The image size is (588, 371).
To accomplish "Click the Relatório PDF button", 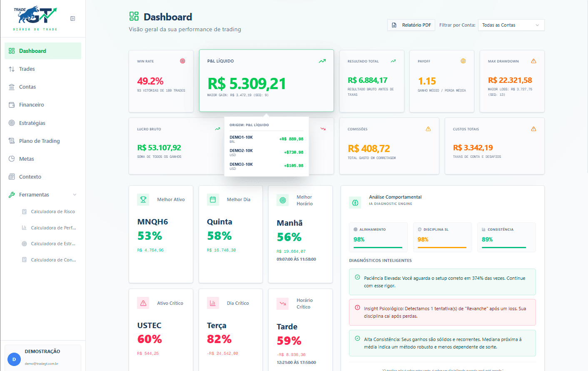I will point(411,25).
